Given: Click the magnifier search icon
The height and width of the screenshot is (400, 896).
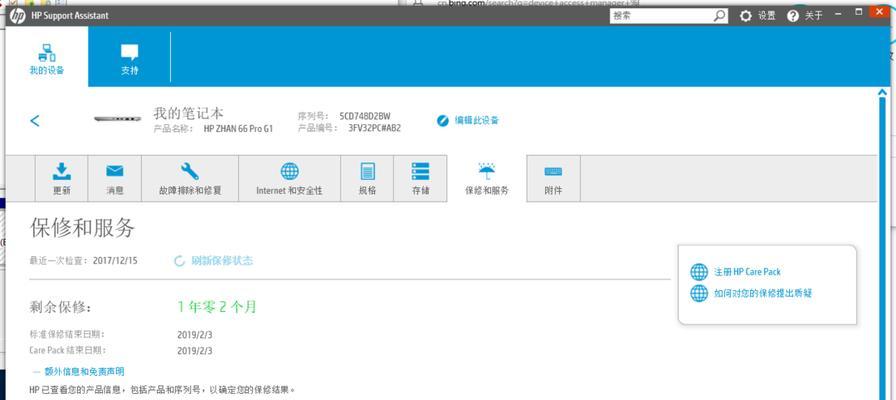Looking at the screenshot, I should click(x=721, y=16).
